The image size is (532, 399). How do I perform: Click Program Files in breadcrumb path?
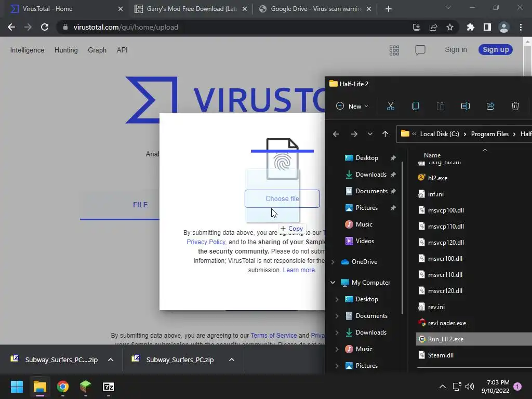click(x=489, y=134)
